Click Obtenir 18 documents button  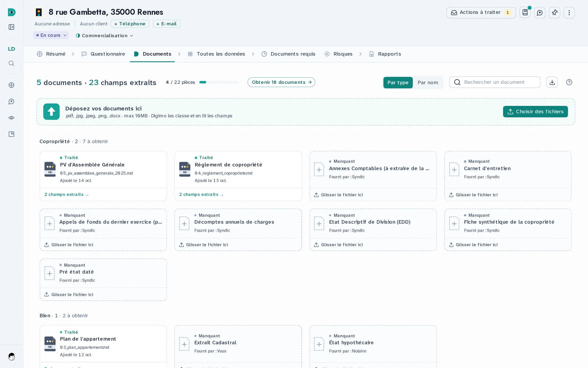click(x=281, y=82)
